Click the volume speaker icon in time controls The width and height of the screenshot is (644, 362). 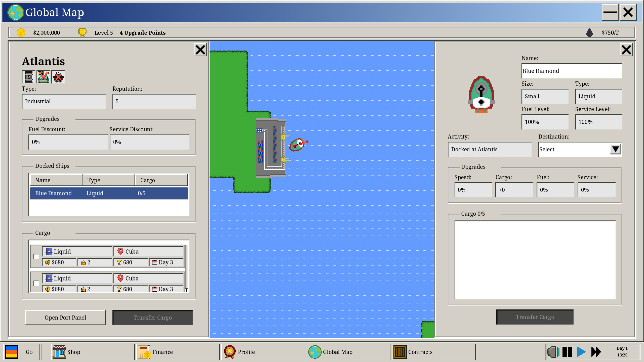(x=552, y=352)
